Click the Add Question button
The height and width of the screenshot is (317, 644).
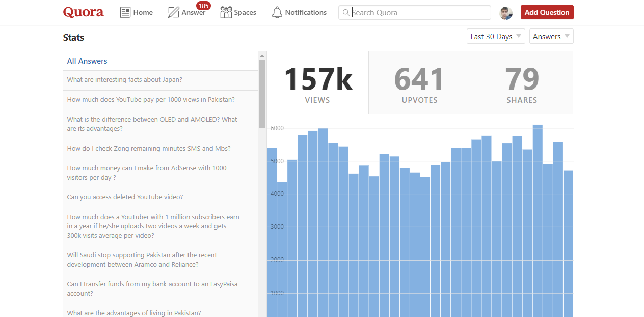[x=547, y=12]
